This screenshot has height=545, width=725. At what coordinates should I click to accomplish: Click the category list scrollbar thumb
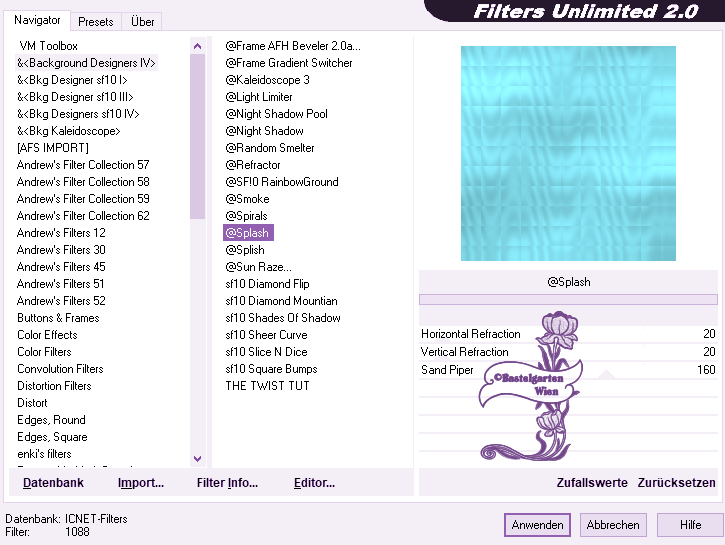197,136
